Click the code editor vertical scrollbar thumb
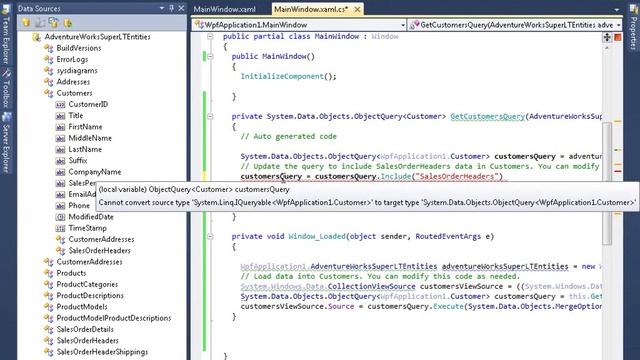 [607, 184]
